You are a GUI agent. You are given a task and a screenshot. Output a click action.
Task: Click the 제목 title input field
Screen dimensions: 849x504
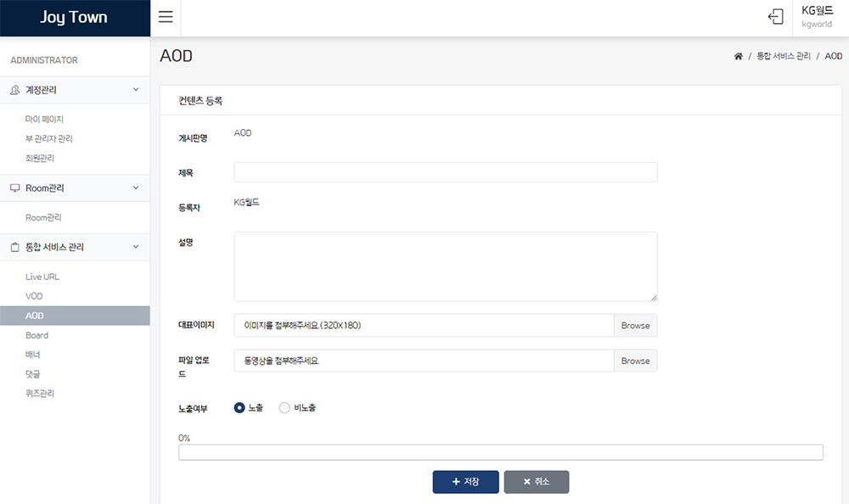tap(445, 172)
